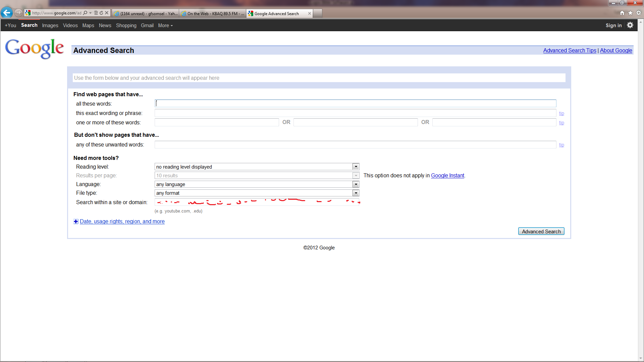Open Google options gear icon

(630, 25)
